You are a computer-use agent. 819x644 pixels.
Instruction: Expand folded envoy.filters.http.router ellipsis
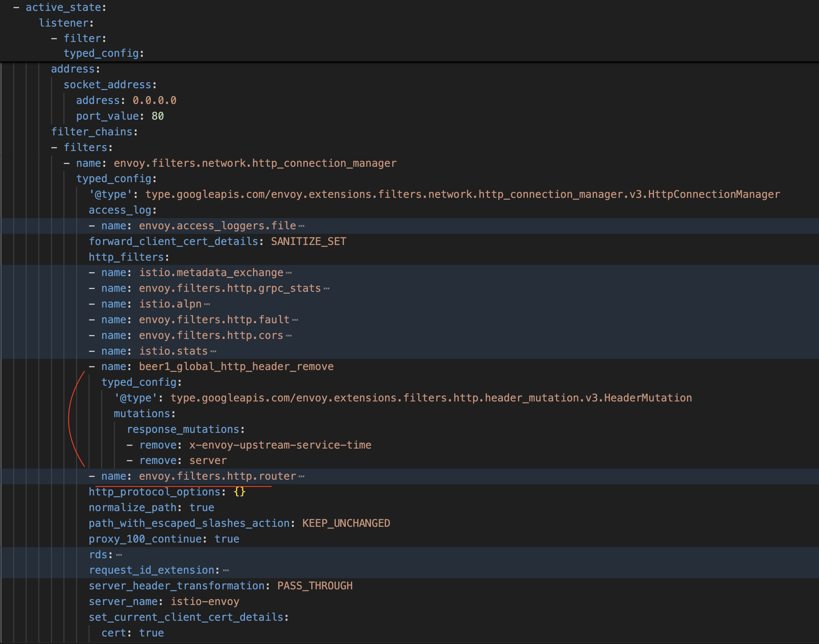(301, 477)
